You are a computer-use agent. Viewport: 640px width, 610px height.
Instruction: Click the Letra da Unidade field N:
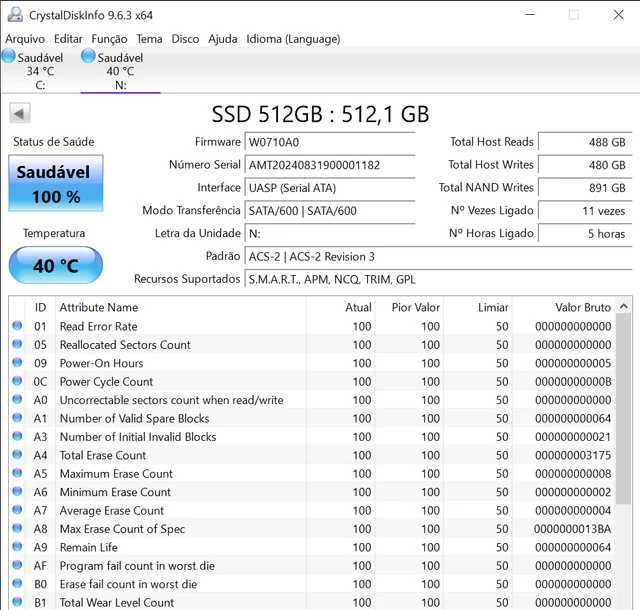[x=330, y=234]
